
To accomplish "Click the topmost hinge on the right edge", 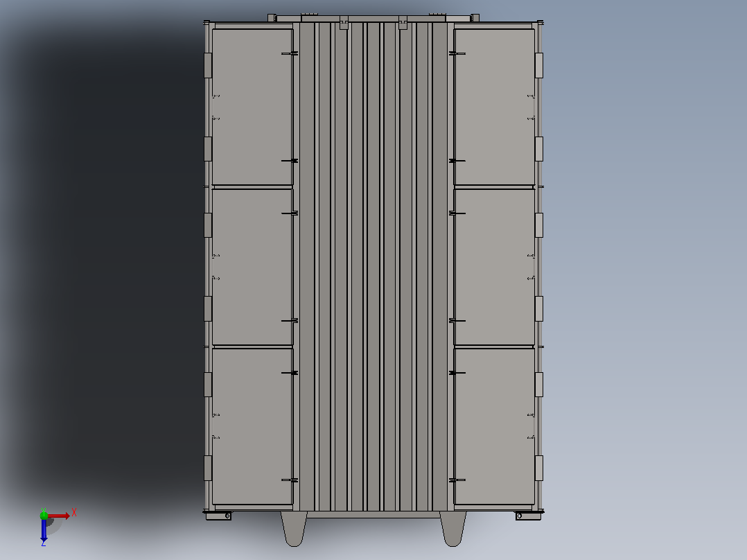I will (x=539, y=65).
